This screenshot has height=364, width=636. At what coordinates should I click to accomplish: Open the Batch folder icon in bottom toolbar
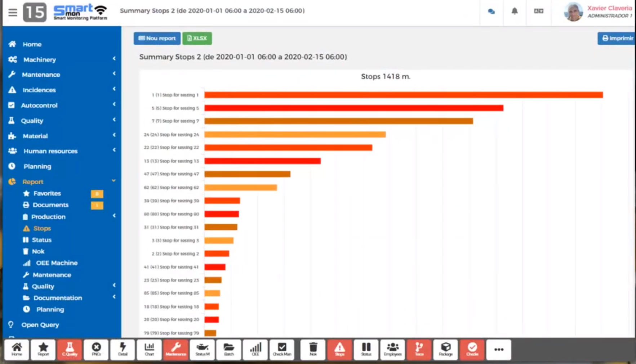tap(229, 349)
